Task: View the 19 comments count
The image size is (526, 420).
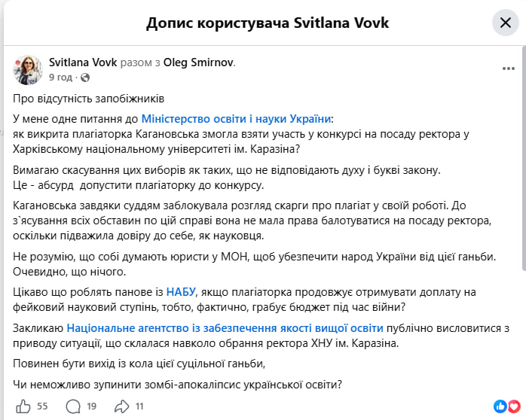Action: click(92, 406)
